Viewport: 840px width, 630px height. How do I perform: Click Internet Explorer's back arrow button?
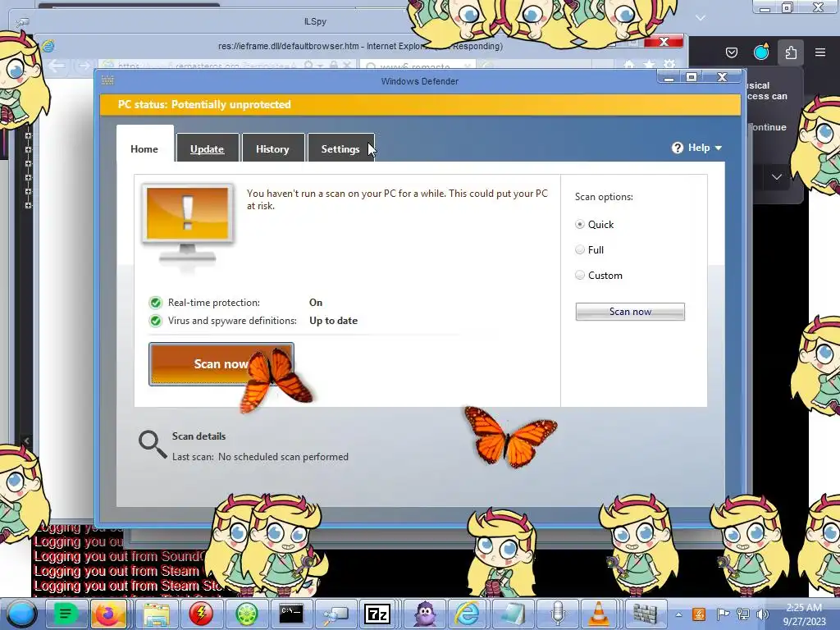click(57, 66)
